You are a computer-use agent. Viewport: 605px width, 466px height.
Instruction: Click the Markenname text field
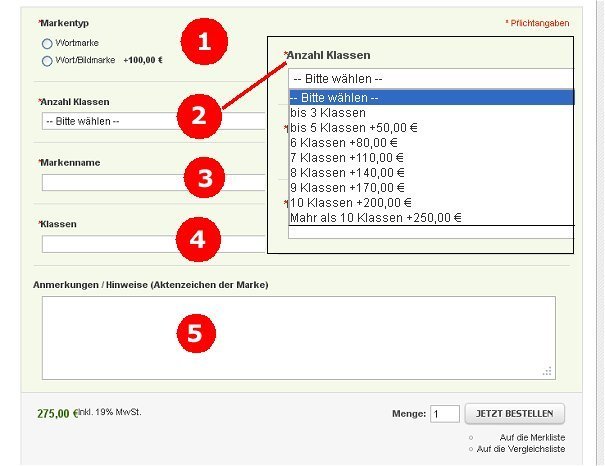(x=150, y=182)
